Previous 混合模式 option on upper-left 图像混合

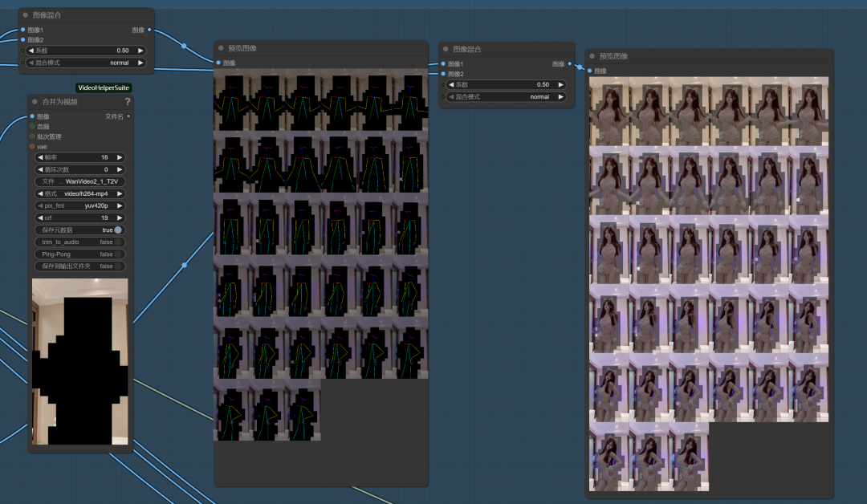(x=31, y=63)
